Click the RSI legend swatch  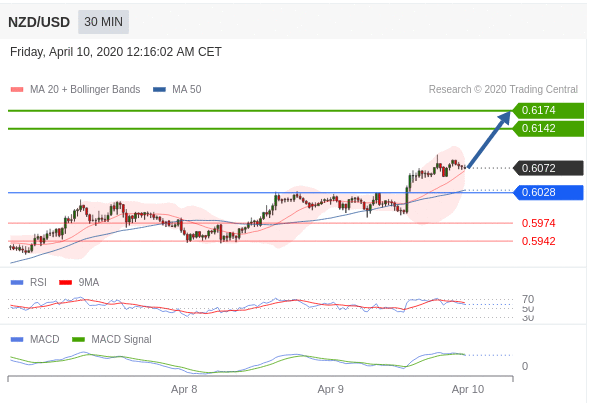pyautogui.click(x=17, y=282)
